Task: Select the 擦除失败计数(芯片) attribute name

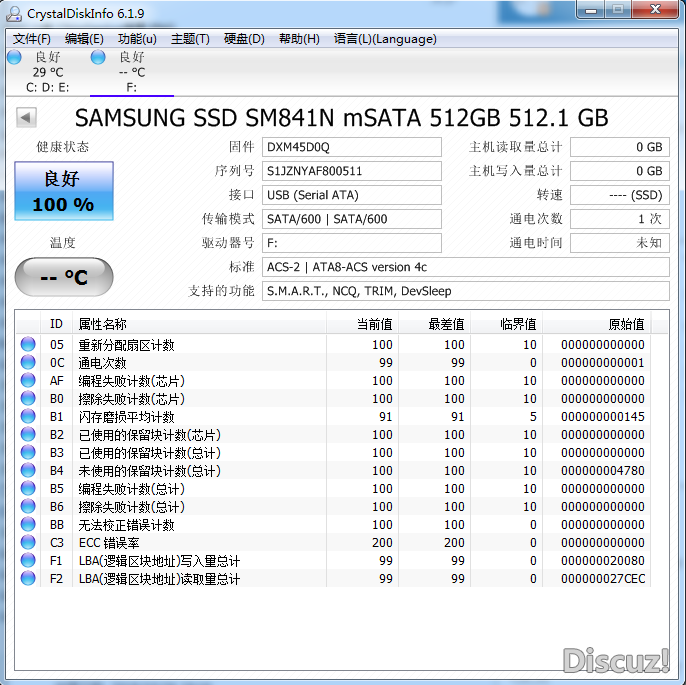Action: coord(132,399)
